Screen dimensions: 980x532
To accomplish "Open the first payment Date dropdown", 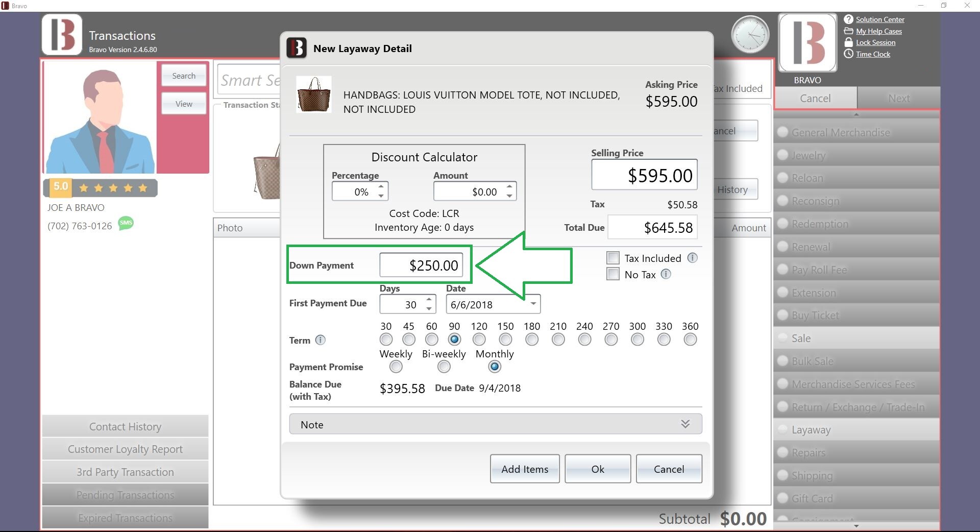I will [x=533, y=304].
